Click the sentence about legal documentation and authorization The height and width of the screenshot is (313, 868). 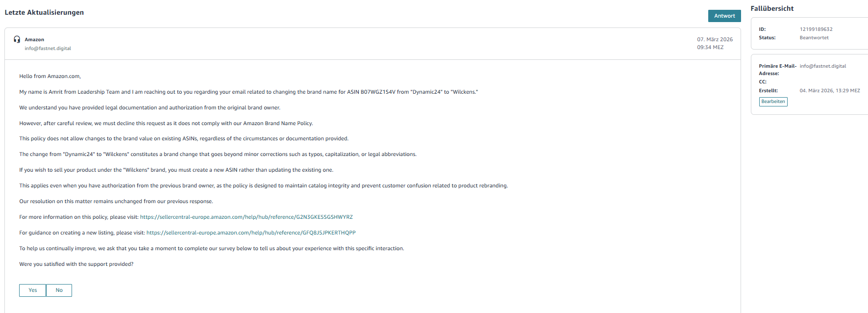point(150,107)
